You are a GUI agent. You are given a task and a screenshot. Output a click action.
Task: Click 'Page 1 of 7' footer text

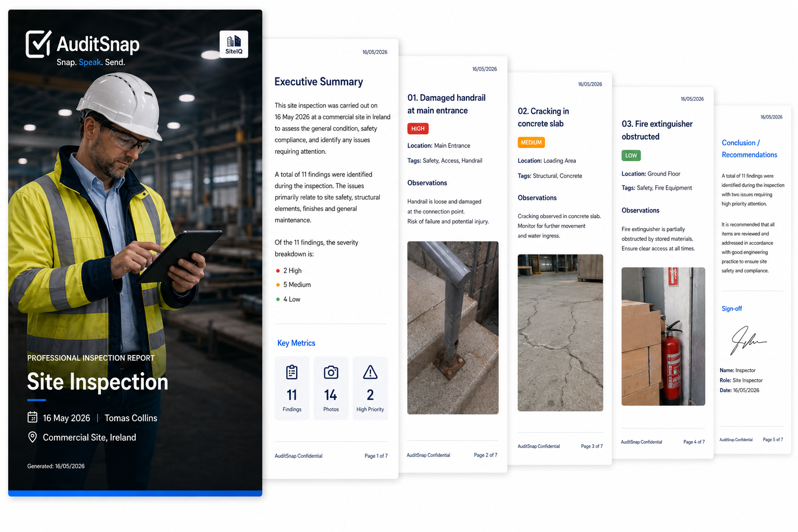[376, 456]
